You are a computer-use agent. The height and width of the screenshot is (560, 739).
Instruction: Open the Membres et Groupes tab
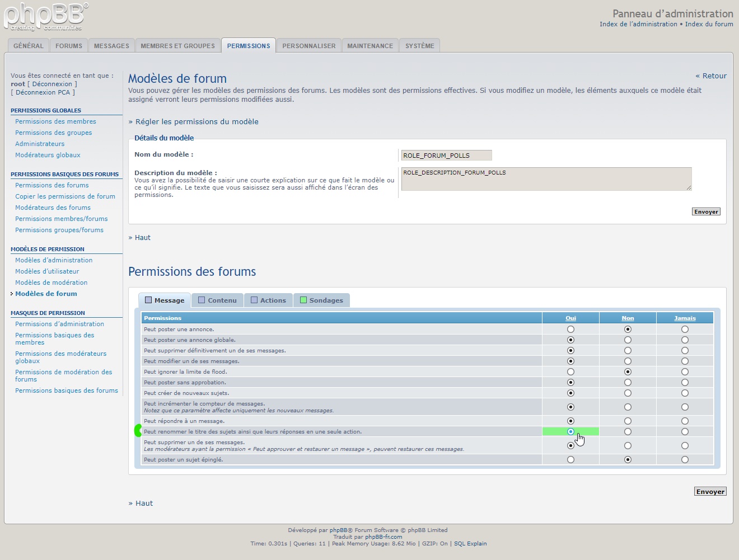[177, 46]
